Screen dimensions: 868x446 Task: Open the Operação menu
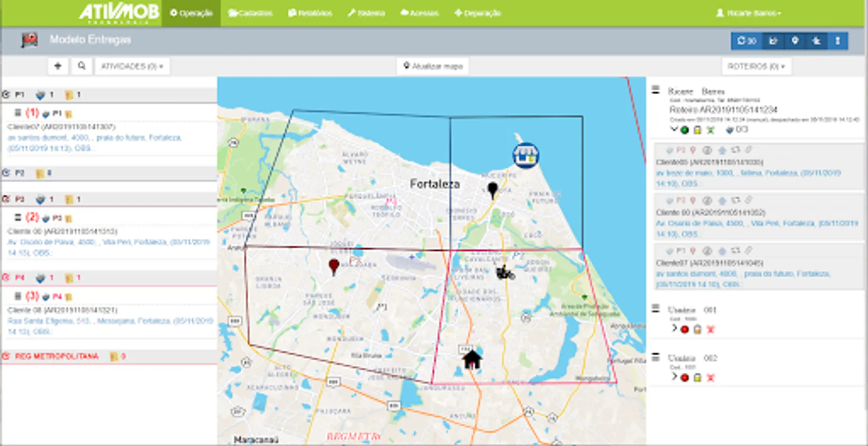[x=191, y=13]
